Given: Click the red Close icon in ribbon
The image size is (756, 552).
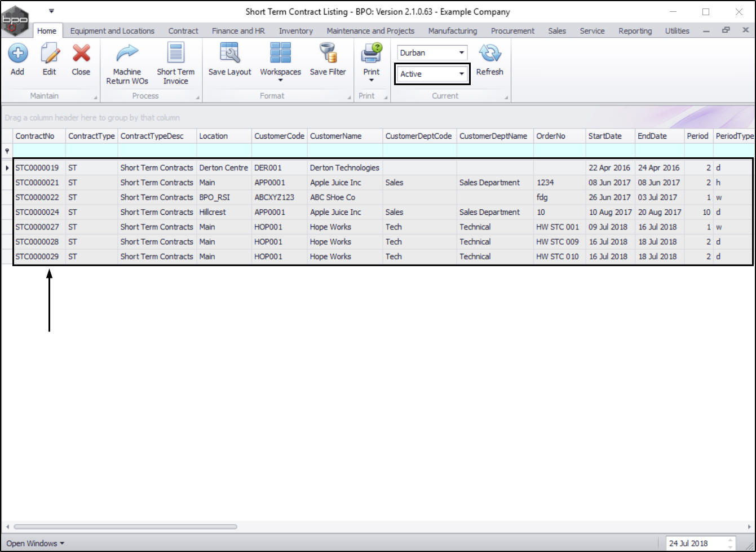Looking at the screenshot, I should (x=81, y=54).
